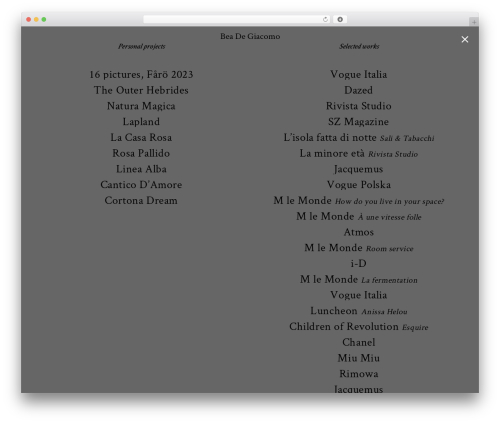Screen dimensions: 500x423
Task: Open Children of Revolution Esquire work
Action: 359,326
